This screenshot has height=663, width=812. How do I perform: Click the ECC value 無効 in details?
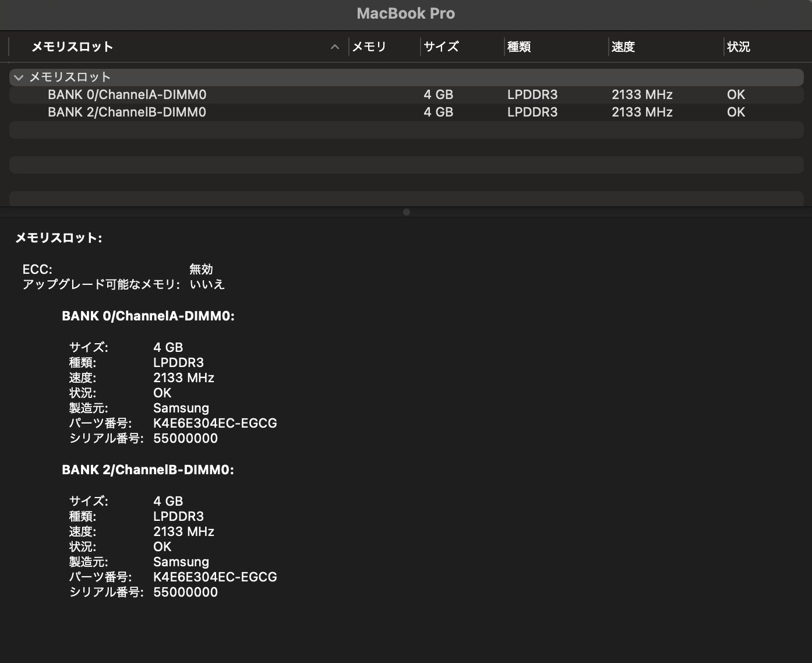(201, 269)
